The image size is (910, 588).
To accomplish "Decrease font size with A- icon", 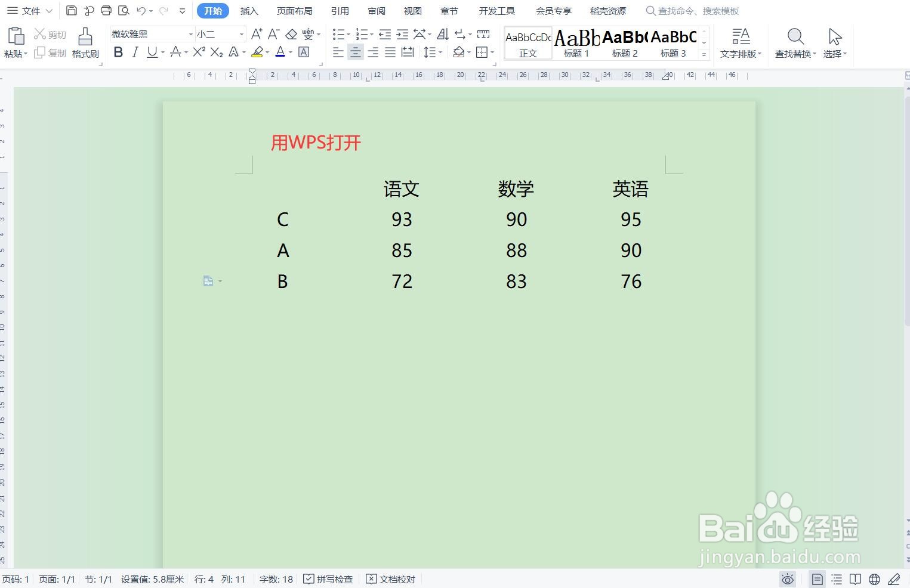I will tap(273, 34).
